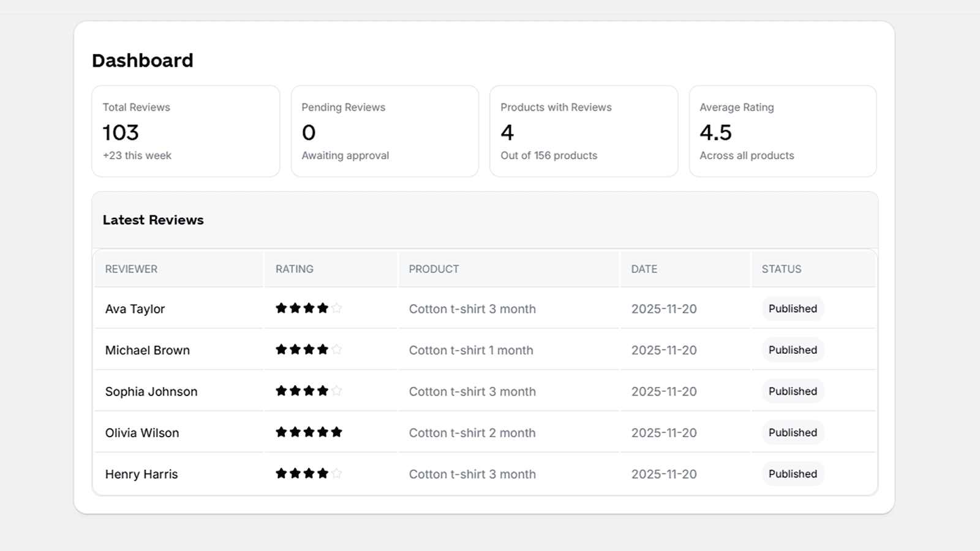Open Cotton t-shirt 1 month product

471,350
